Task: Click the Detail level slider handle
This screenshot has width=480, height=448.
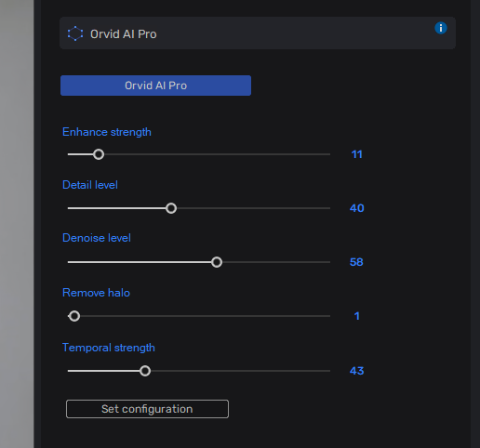Action: 171,208
